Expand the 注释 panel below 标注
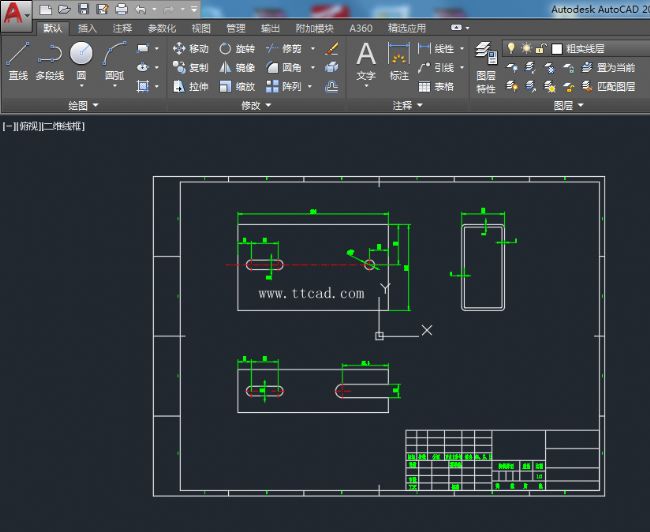650x532 pixels. pyautogui.click(x=408, y=105)
